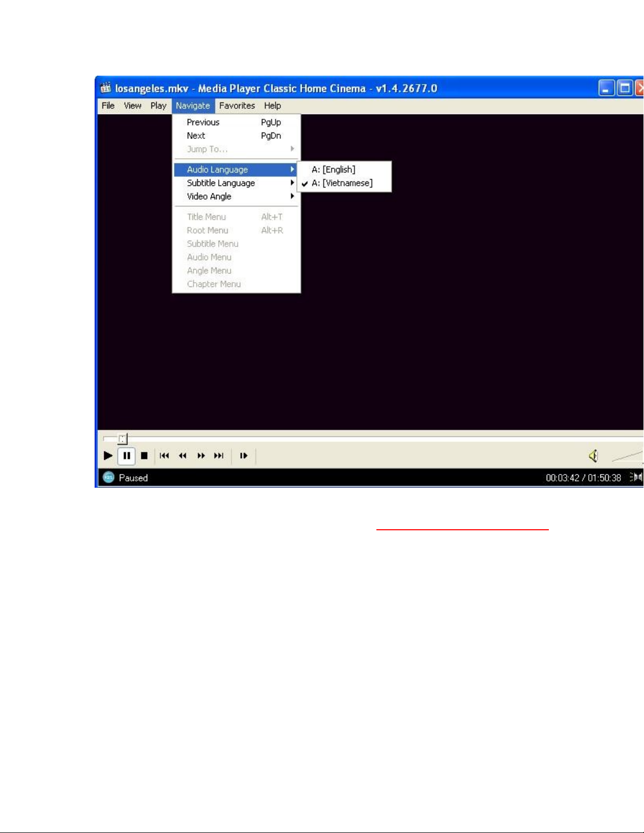This screenshot has height=833, width=644.
Task: Click the fast-forward (increase speed) icon
Action: [x=201, y=456]
